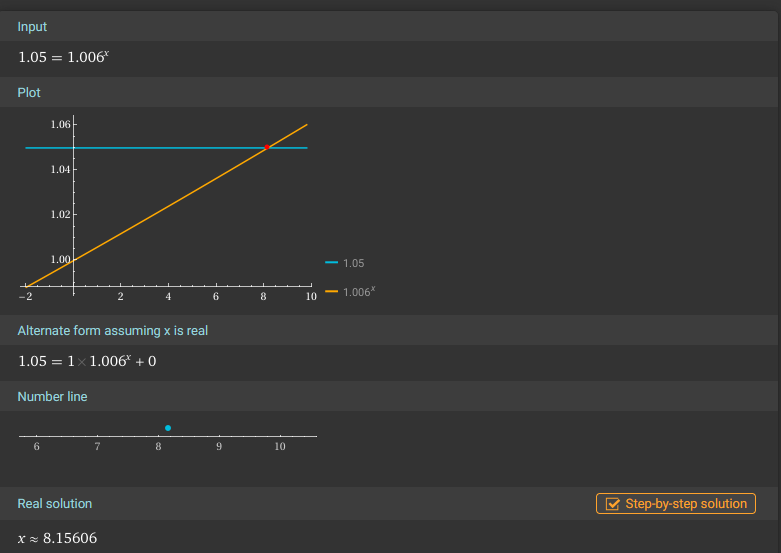Click the 1.05 legend label
This screenshot has width=781, height=553.
pyautogui.click(x=354, y=263)
